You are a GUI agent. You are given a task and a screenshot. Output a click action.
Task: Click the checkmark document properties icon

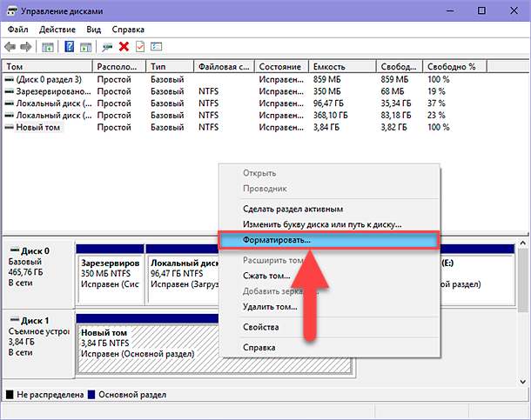pos(140,47)
